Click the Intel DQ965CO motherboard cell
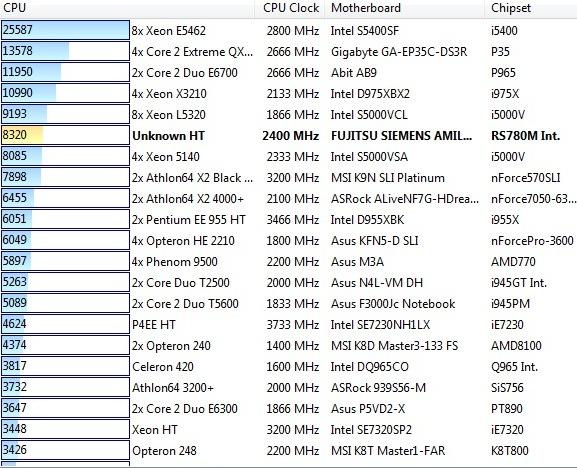 pyautogui.click(x=369, y=366)
